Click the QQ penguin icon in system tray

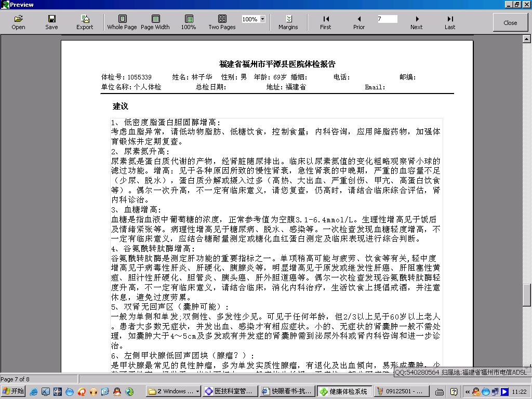(476, 392)
